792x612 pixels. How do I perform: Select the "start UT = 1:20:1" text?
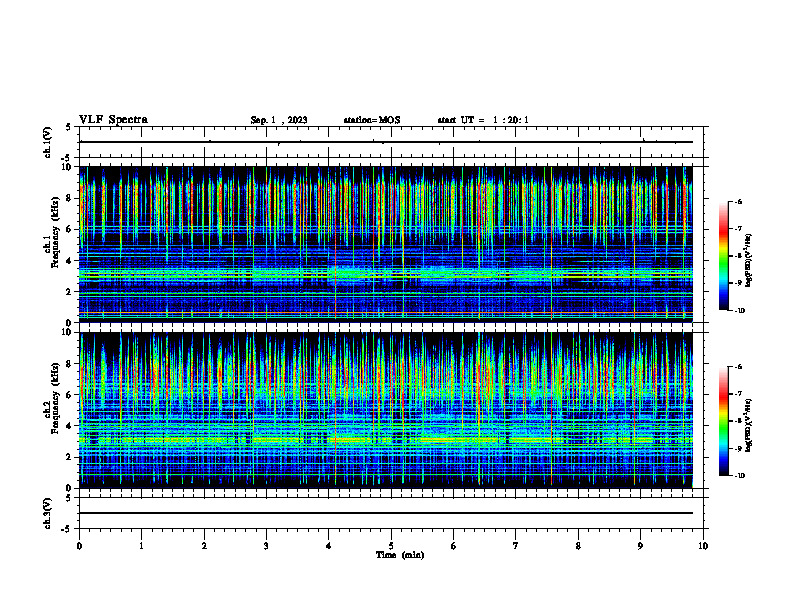click(x=483, y=120)
